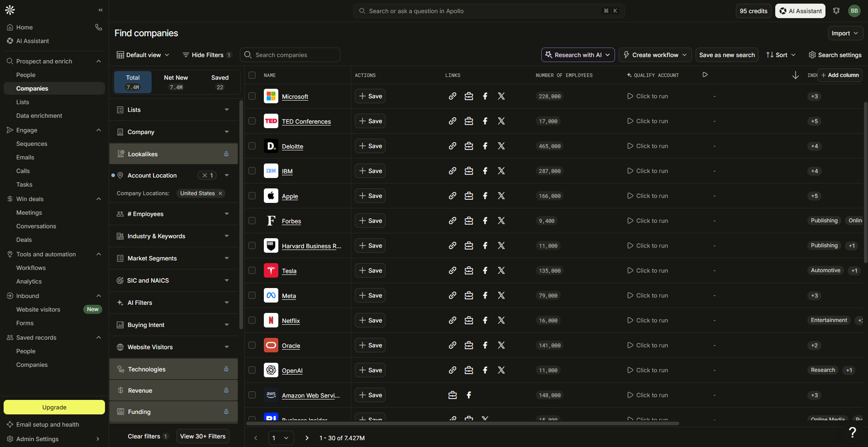Open the Import dropdown
Screen dimensions: 868x447
pos(845,33)
